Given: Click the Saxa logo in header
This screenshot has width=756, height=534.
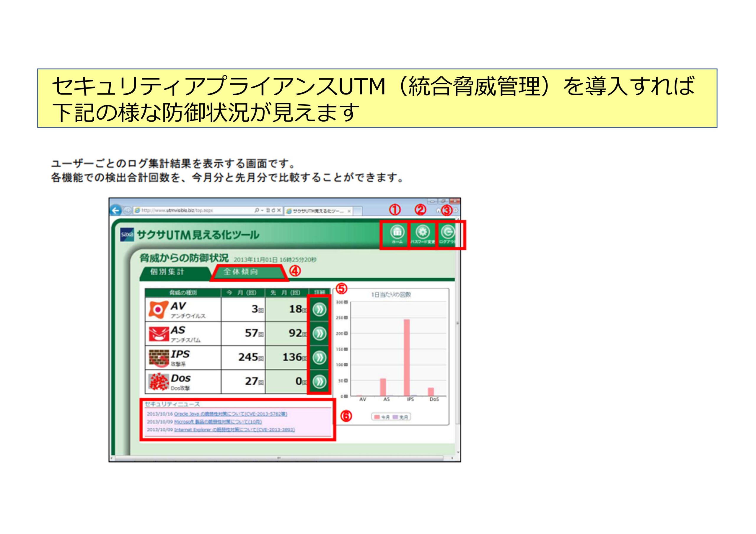Looking at the screenshot, I should tap(127, 235).
